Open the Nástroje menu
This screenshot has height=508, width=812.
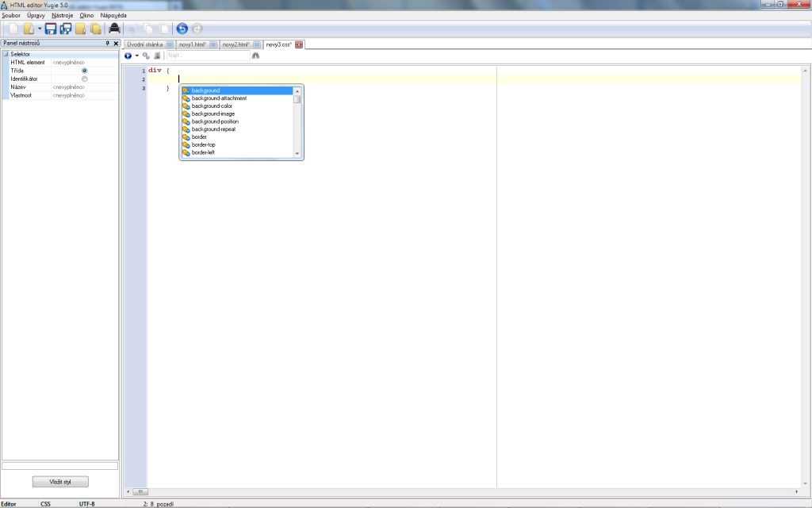click(62, 16)
